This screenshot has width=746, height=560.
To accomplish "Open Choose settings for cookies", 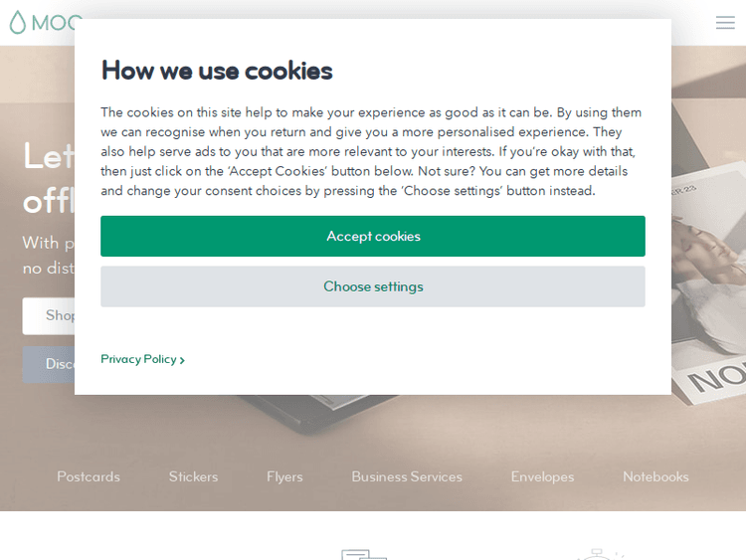I will 373,286.
